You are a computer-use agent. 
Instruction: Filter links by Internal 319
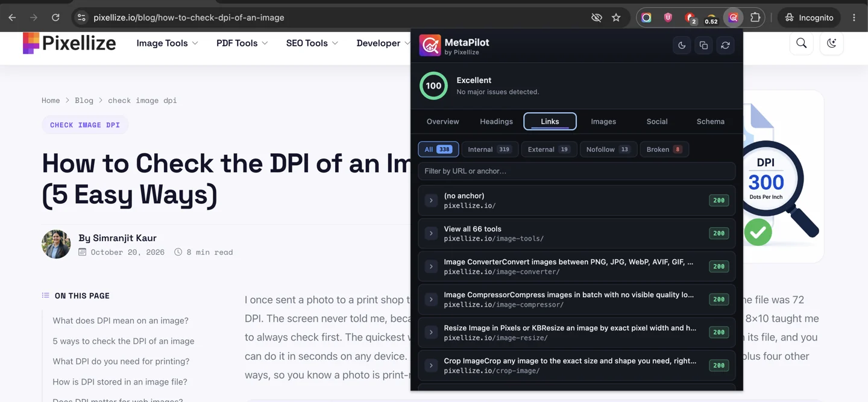coord(489,149)
